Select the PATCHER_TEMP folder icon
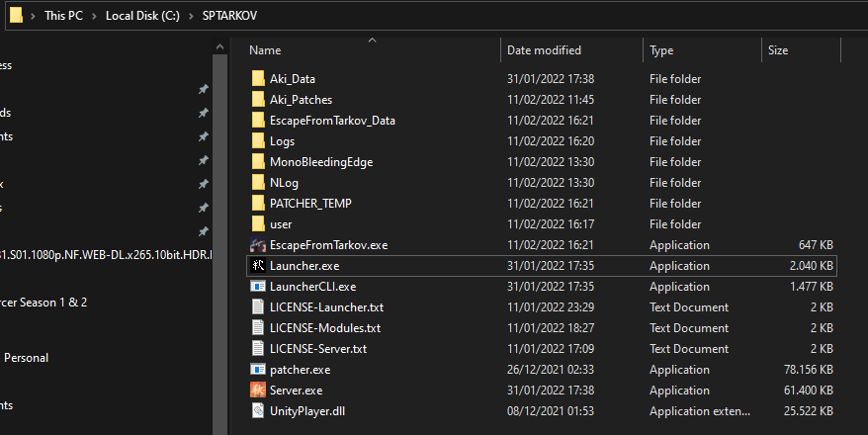 point(258,203)
